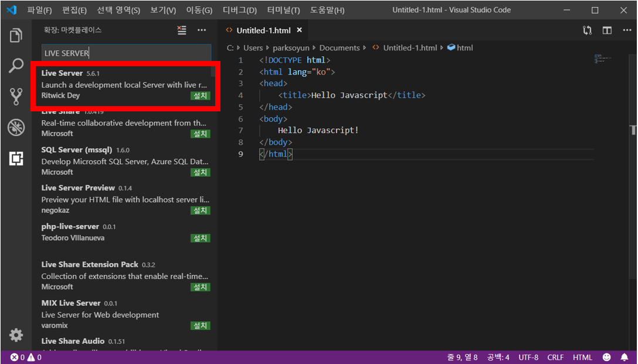Click html symbol breadcrumb
The width and height of the screenshot is (638, 364).
coord(464,48)
